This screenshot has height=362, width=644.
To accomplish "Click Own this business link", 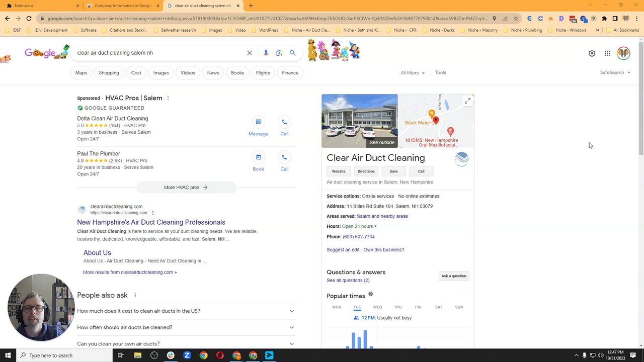I will click(384, 250).
